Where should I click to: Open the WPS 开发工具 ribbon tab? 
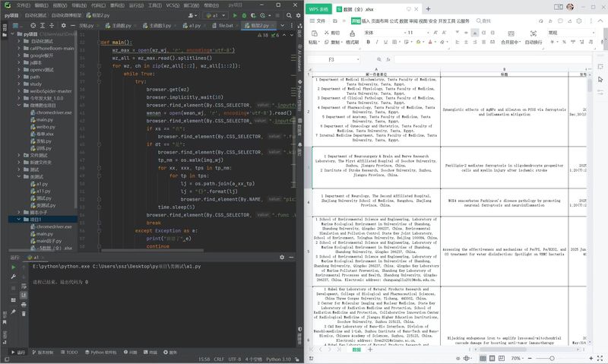coord(447,21)
